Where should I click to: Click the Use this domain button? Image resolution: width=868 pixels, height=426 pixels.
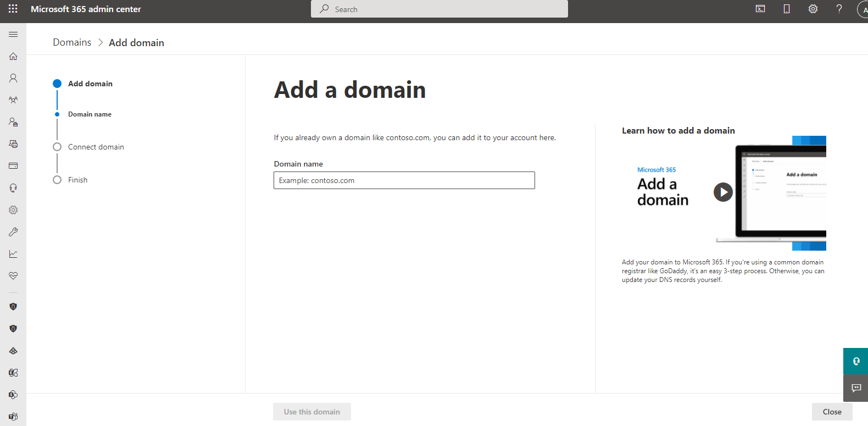pyautogui.click(x=312, y=412)
